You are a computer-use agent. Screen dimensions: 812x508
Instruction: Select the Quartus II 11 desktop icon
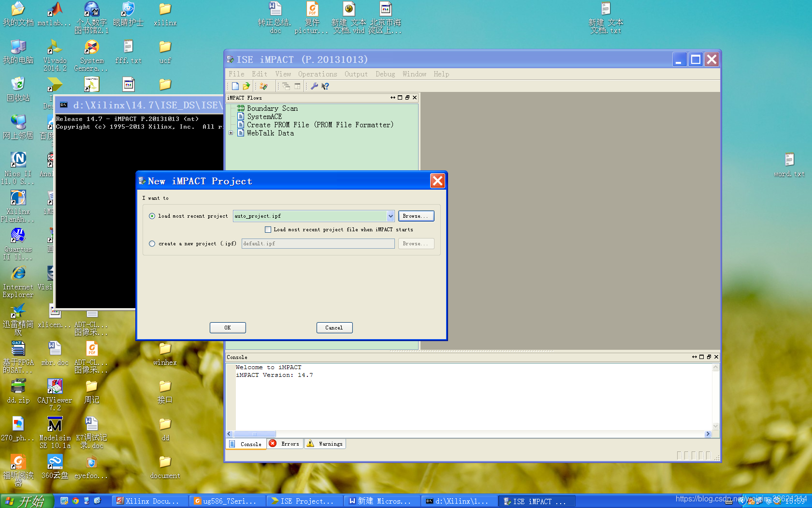click(18, 243)
